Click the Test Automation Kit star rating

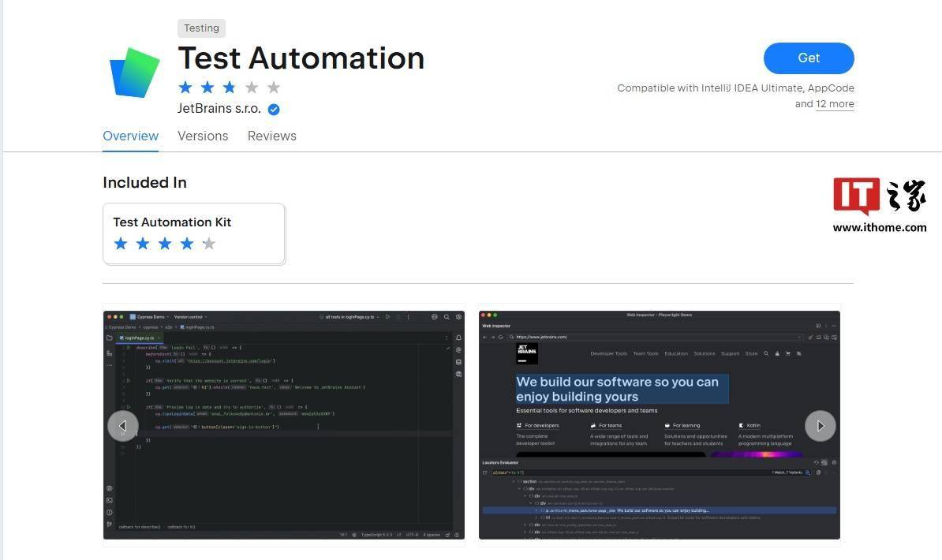[165, 244]
